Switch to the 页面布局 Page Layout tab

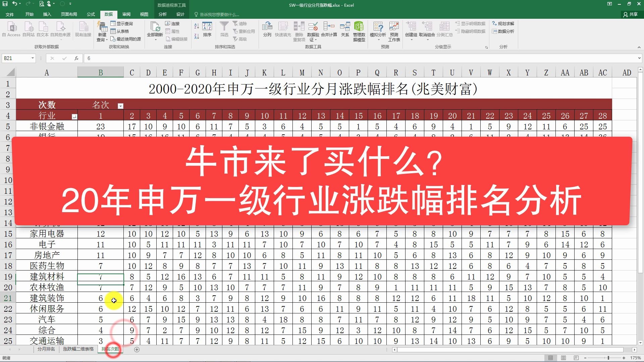click(x=69, y=14)
